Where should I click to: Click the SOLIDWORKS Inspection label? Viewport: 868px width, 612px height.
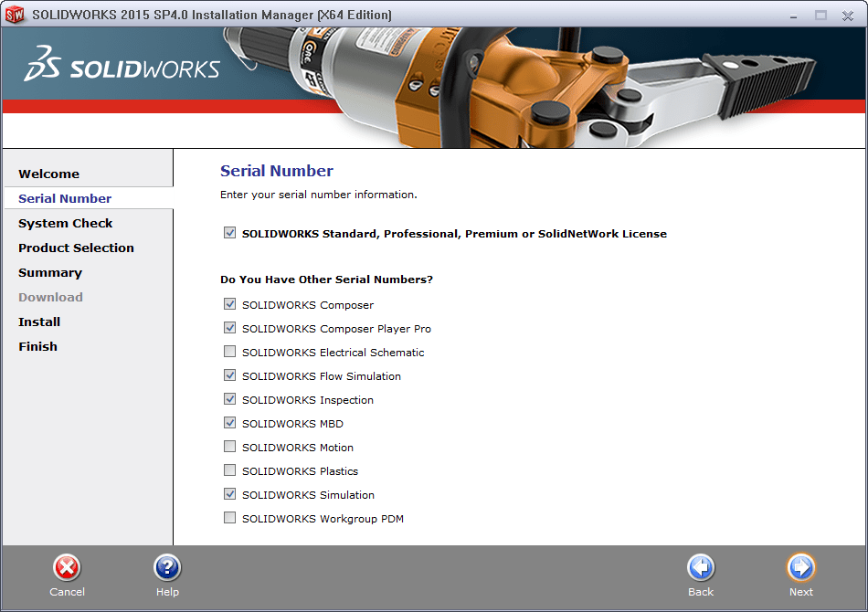[308, 400]
